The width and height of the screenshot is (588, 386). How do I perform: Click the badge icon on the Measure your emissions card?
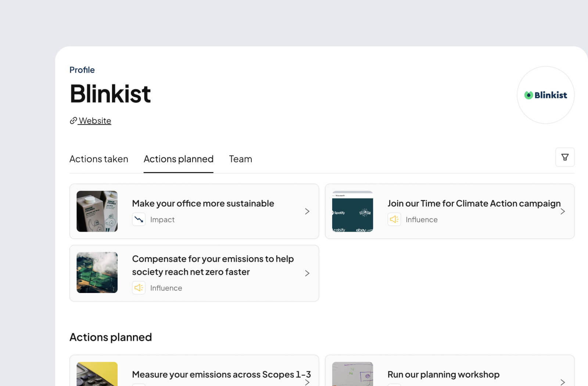(139, 384)
